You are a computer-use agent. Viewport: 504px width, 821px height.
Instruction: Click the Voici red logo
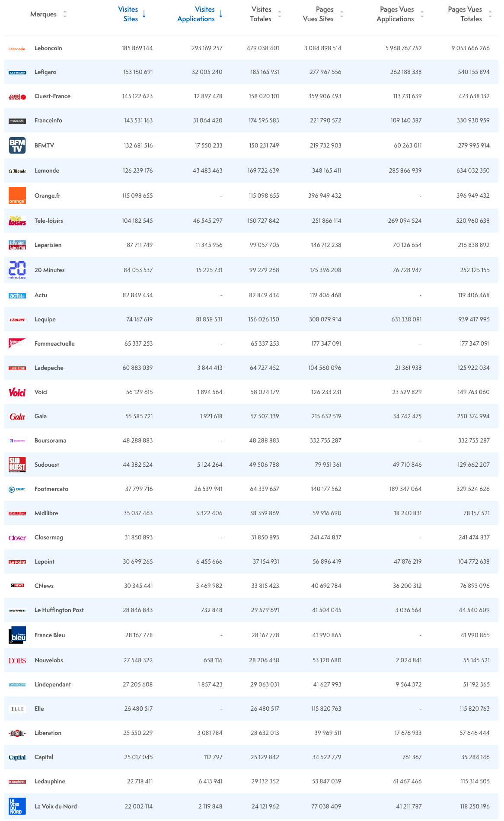(17, 392)
